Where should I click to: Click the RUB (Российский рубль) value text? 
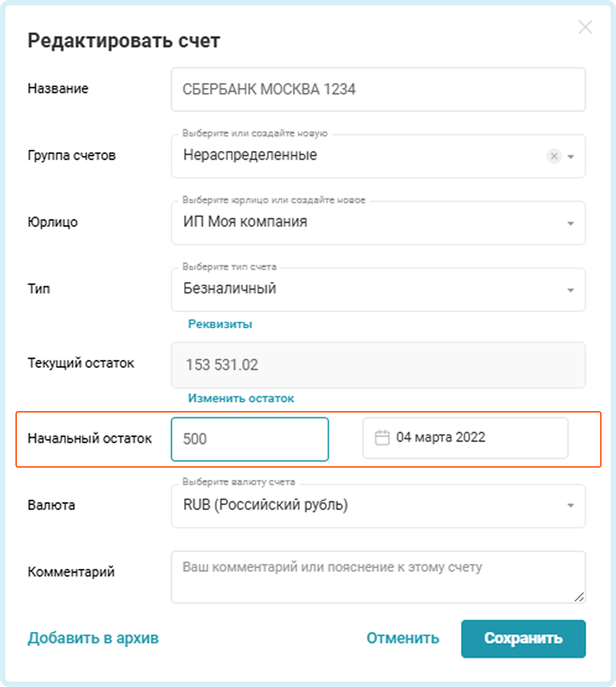(x=265, y=505)
